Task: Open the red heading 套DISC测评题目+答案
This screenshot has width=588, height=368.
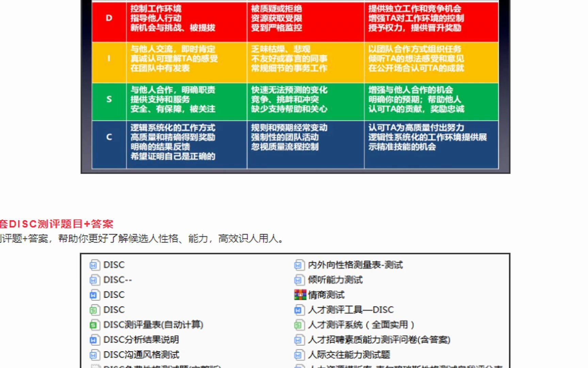Action: pyautogui.click(x=56, y=224)
